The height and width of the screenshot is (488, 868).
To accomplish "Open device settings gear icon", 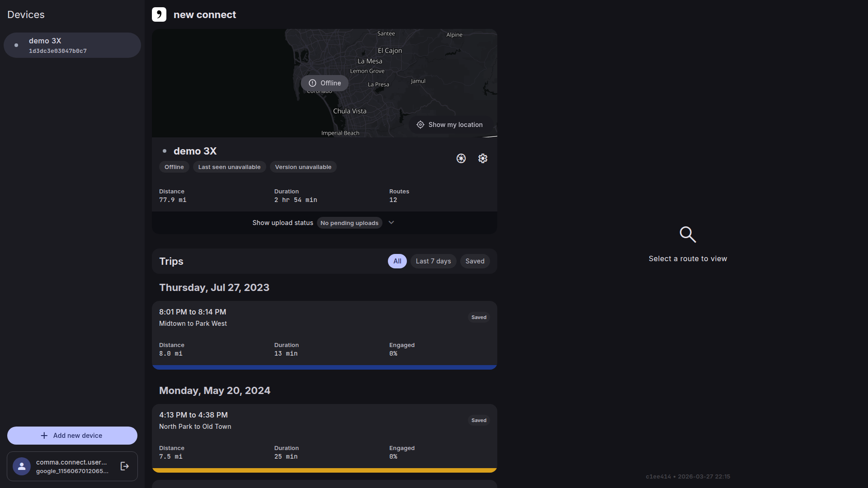I will pyautogui.click(x=482, y=159).
